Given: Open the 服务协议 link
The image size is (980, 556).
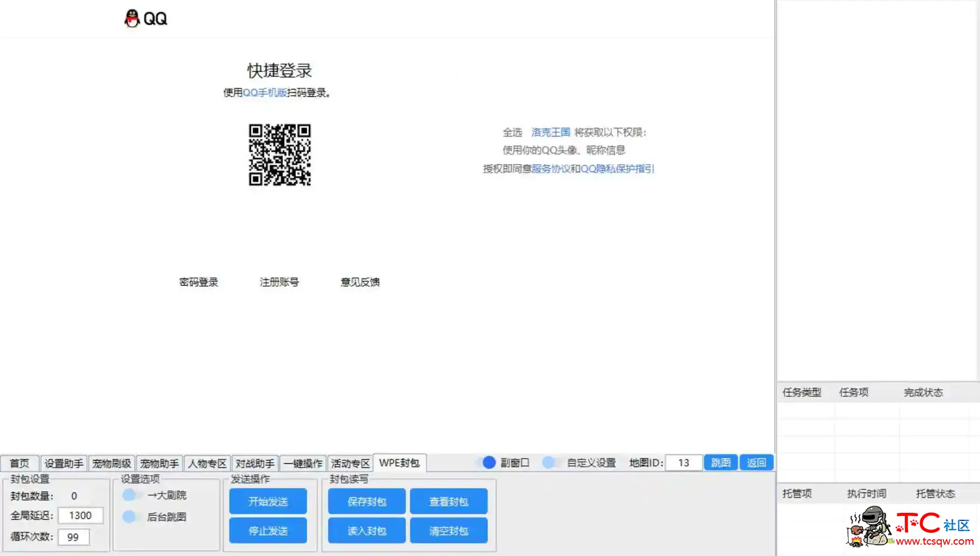Looking at the screenshot, I should click(551, 169).
